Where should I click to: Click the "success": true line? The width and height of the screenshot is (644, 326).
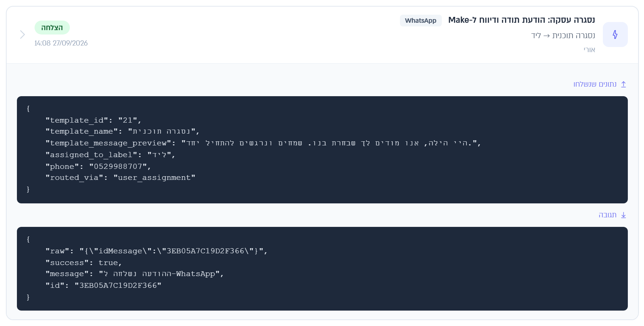coord(84,262)
